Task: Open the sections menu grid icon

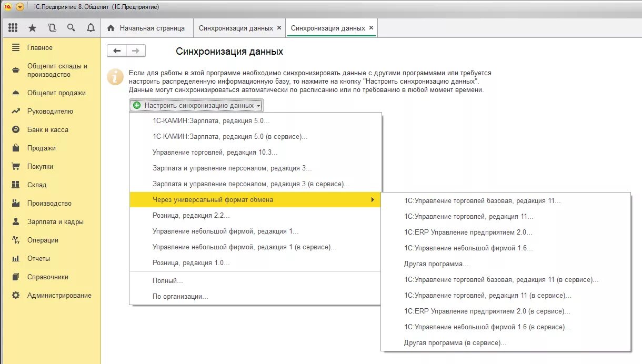Action: (13, 28)
